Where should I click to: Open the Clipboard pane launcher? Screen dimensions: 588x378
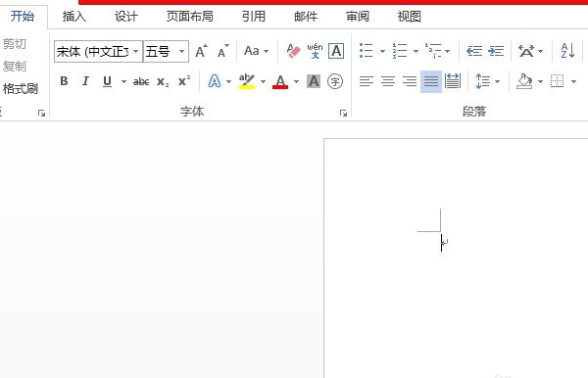[41, 113]
